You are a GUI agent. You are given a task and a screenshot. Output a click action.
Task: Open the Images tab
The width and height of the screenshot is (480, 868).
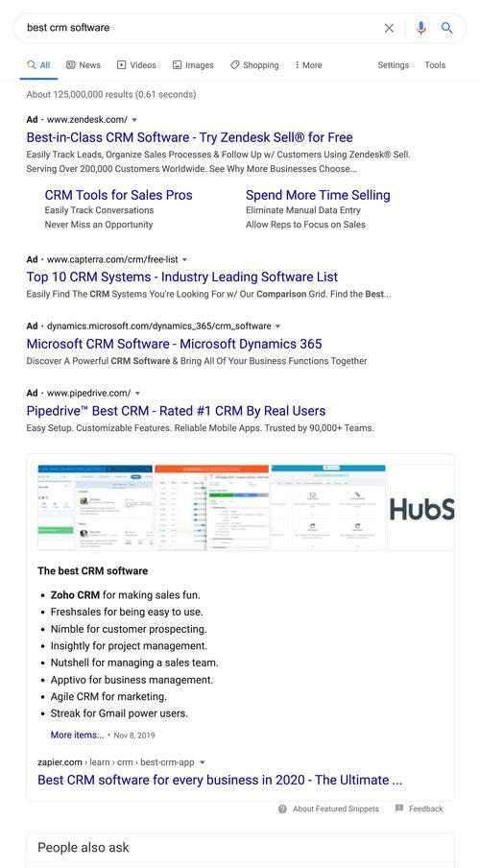193,64
